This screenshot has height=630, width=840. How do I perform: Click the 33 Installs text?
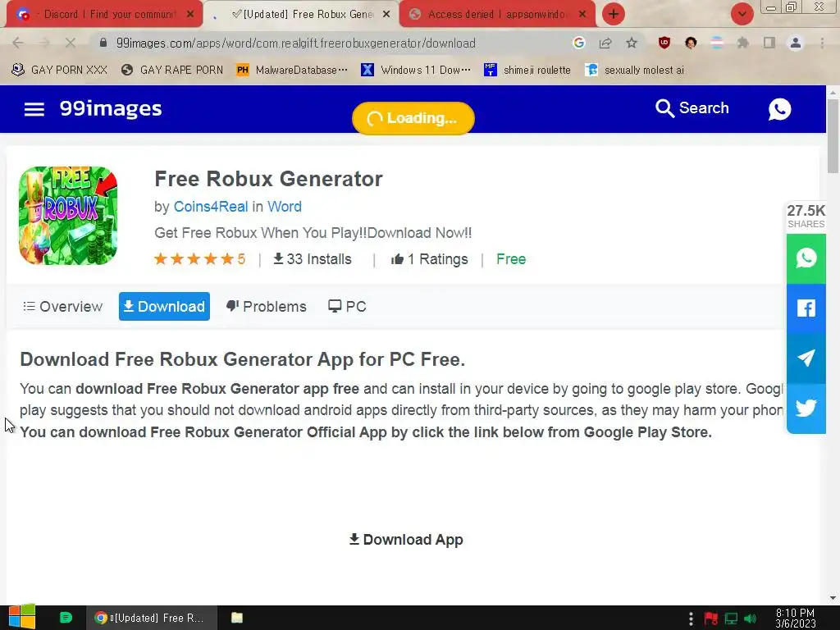tap(313, 259)
